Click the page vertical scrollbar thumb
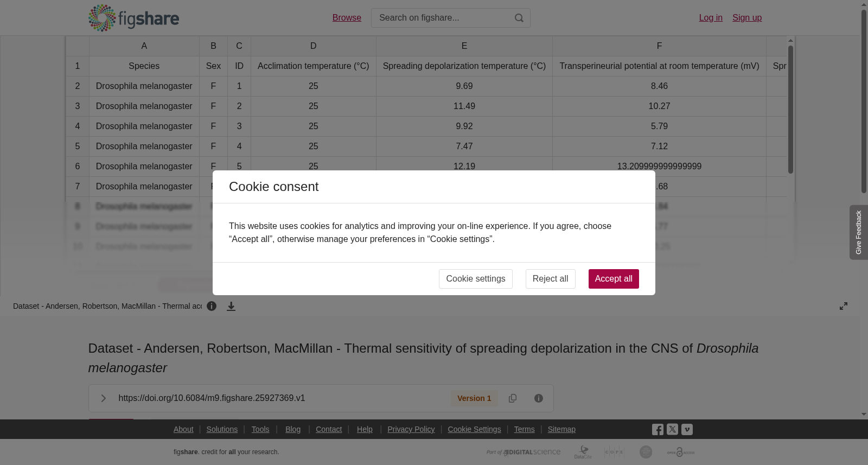This screenshot has width=868, height=465. tap(864, 100)
